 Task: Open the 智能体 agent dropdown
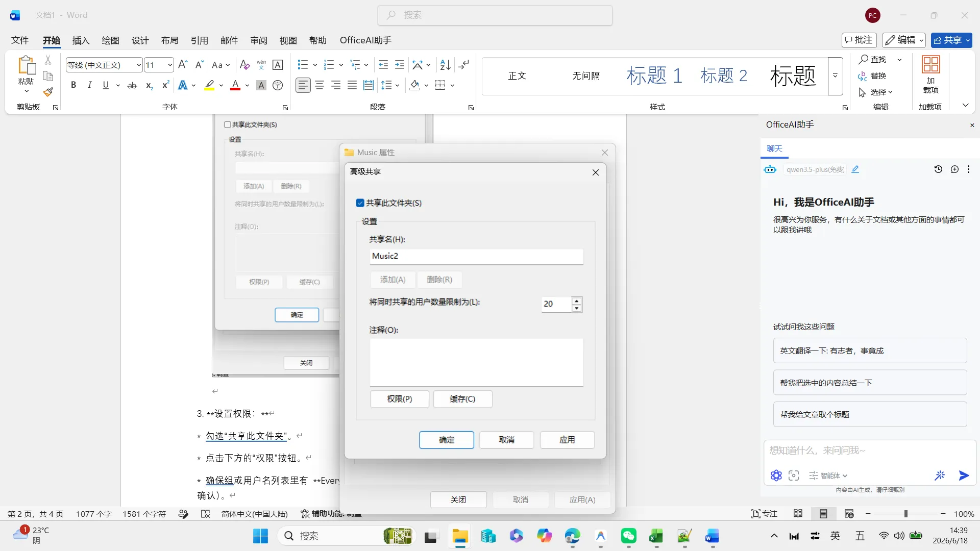pyautogui.click(x=828, y=475)
